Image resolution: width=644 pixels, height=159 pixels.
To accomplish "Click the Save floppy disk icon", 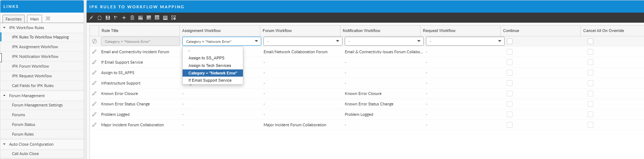I will coord(107,18).
